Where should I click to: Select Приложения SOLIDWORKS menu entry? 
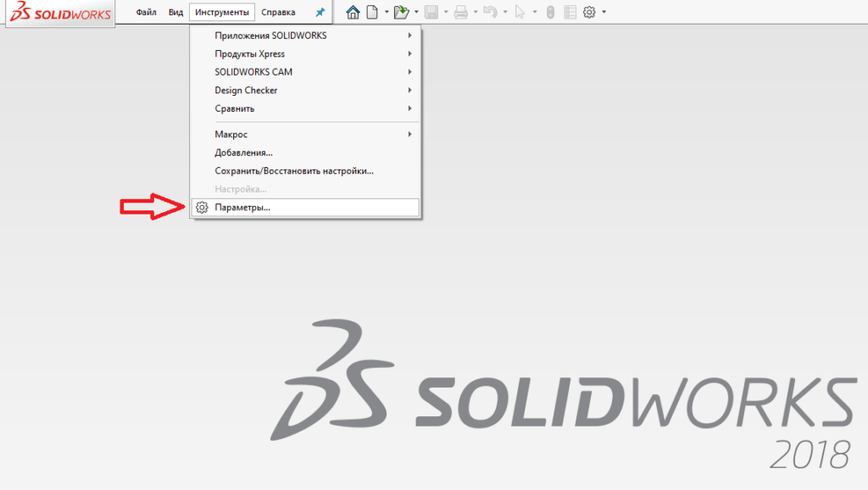point(305,36)
